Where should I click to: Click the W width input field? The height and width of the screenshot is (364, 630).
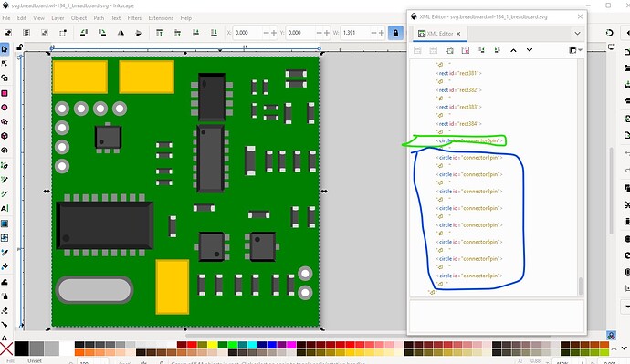pos(355,33)
